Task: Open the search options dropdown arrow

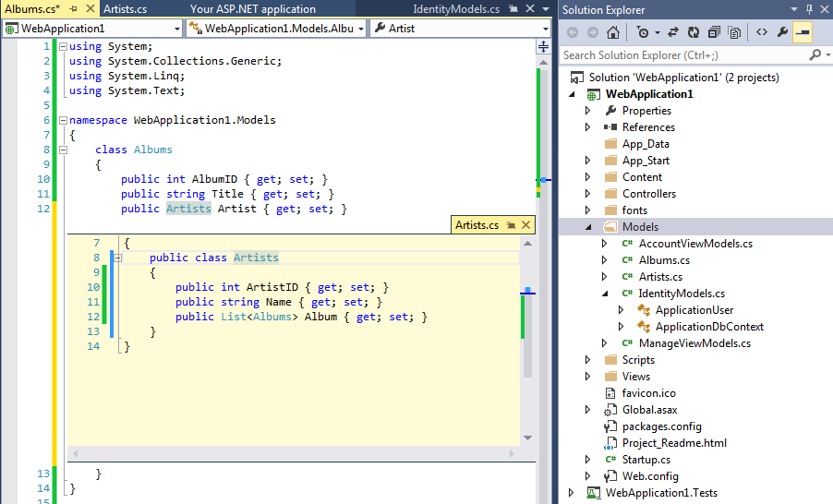Action: coord(827,54)
